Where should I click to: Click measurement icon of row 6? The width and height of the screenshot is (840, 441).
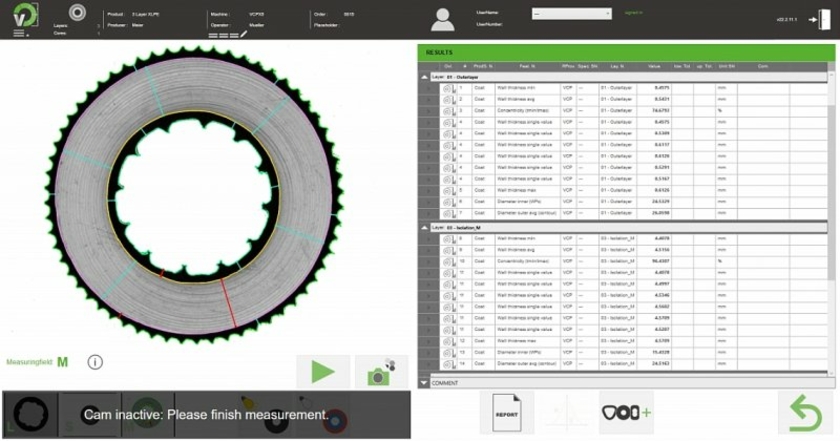(x=449, y=202)
